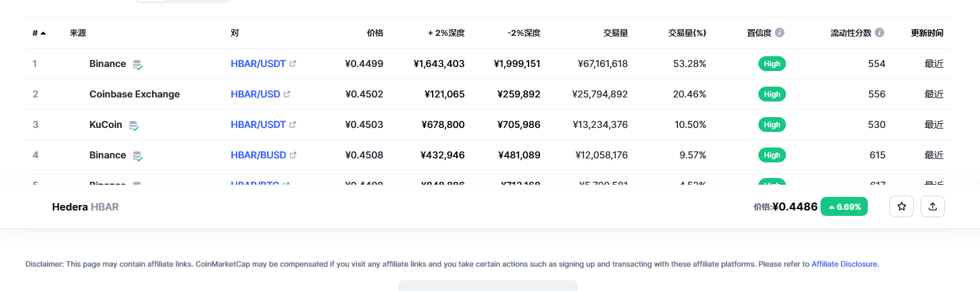
Task: Click the 交易量(%) column header
Action: point(687,32)
